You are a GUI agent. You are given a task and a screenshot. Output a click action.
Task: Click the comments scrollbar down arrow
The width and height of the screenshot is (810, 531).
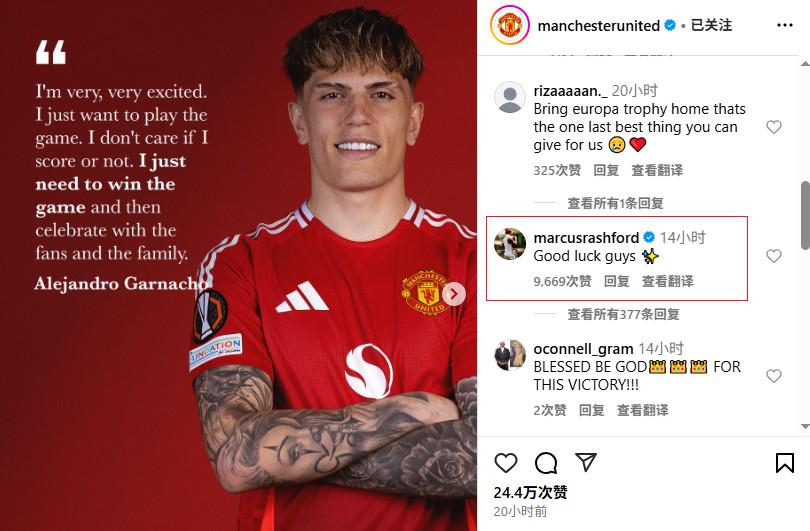point(805,427)
